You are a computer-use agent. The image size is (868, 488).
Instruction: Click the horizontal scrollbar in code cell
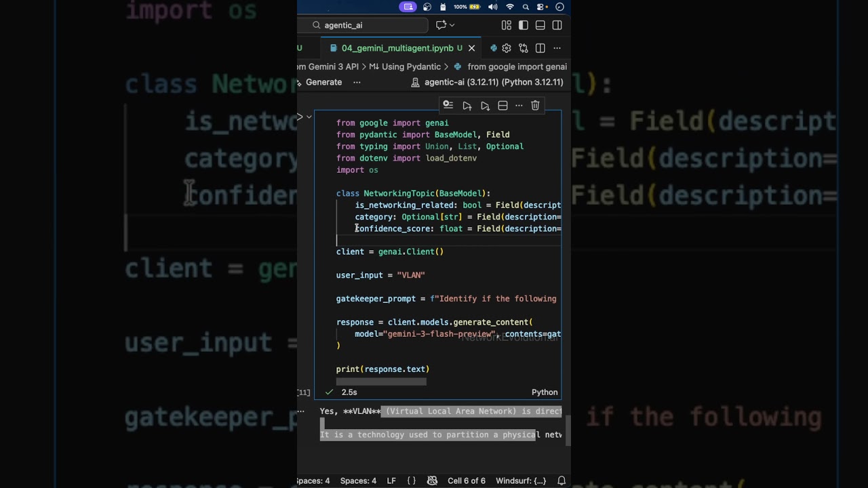click(381, 382)
